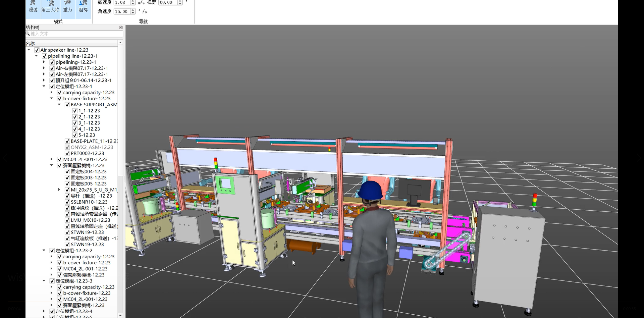Viewport: 644px width, 318px height.
Task: Toggle checkbox for 固定板004-12.23
Action: click(67, 171)
